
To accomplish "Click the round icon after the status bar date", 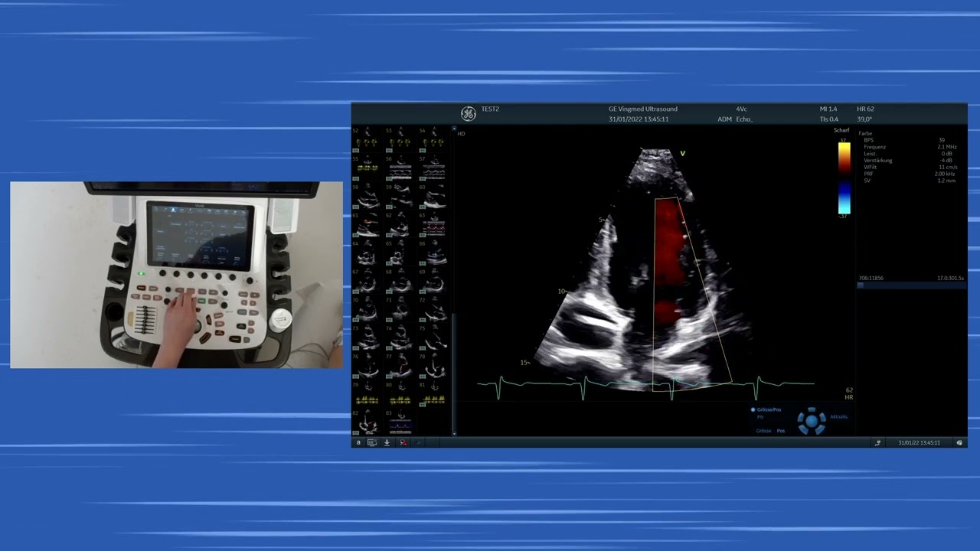I will tap(959, 442).
